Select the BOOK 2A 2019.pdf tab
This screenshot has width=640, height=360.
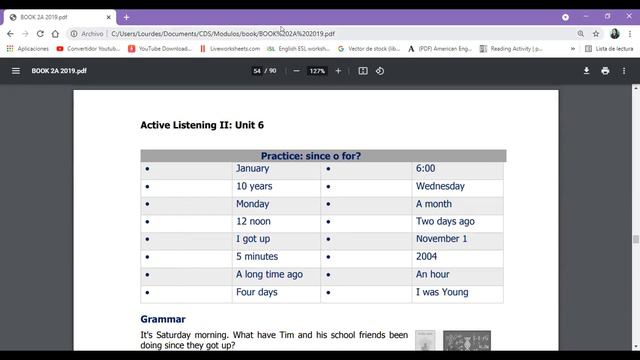60,17
